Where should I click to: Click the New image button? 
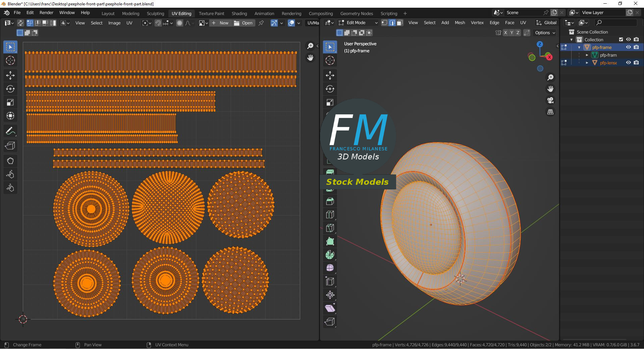point(220,23)
